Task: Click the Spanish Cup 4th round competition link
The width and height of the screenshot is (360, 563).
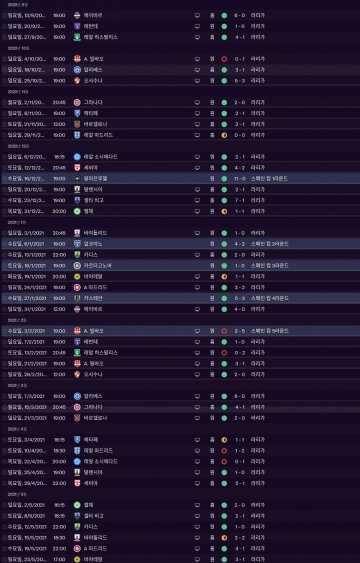Action: 270,298
